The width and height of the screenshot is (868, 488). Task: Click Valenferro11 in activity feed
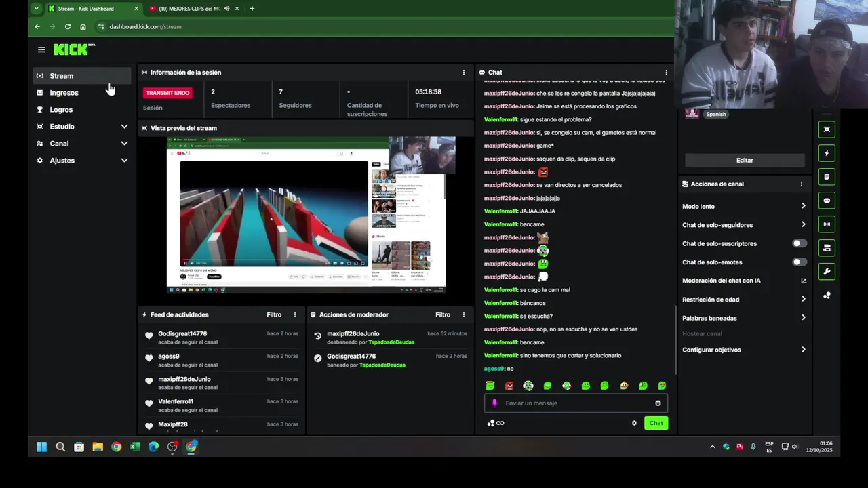(176, 402)
